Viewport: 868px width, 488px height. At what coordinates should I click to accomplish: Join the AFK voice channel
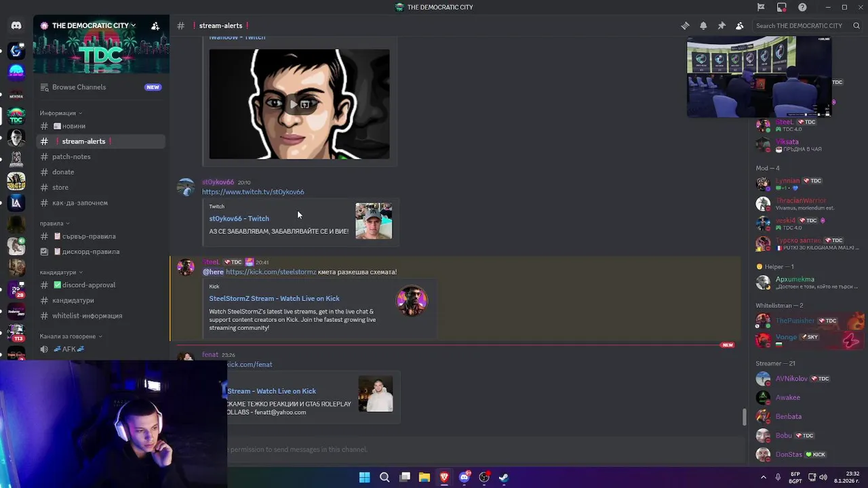tap(100, 349)
